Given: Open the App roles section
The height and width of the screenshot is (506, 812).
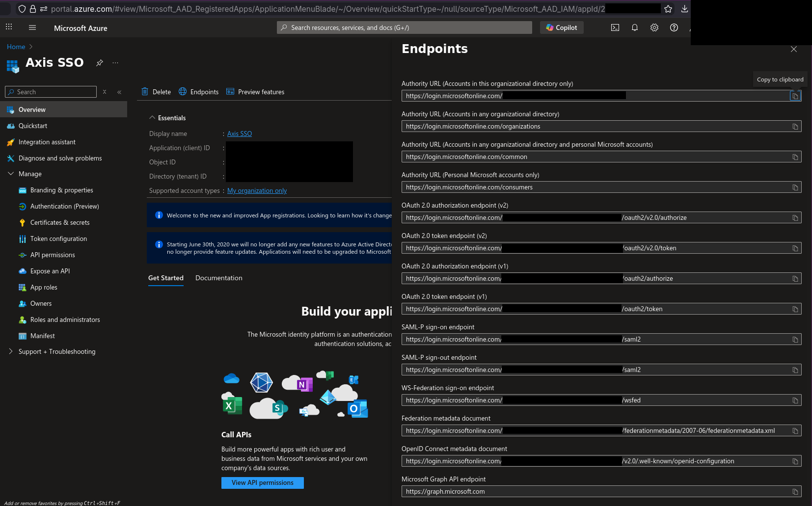Looking at the screenshot, I should (43, 287).
